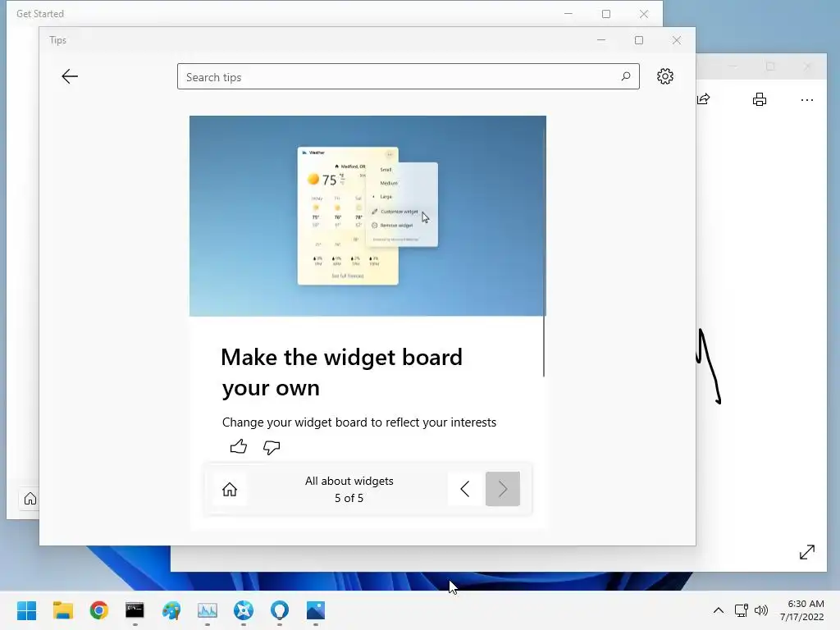Go to Tips home via house icon
840x630 pixels.
tap(230, 489)
